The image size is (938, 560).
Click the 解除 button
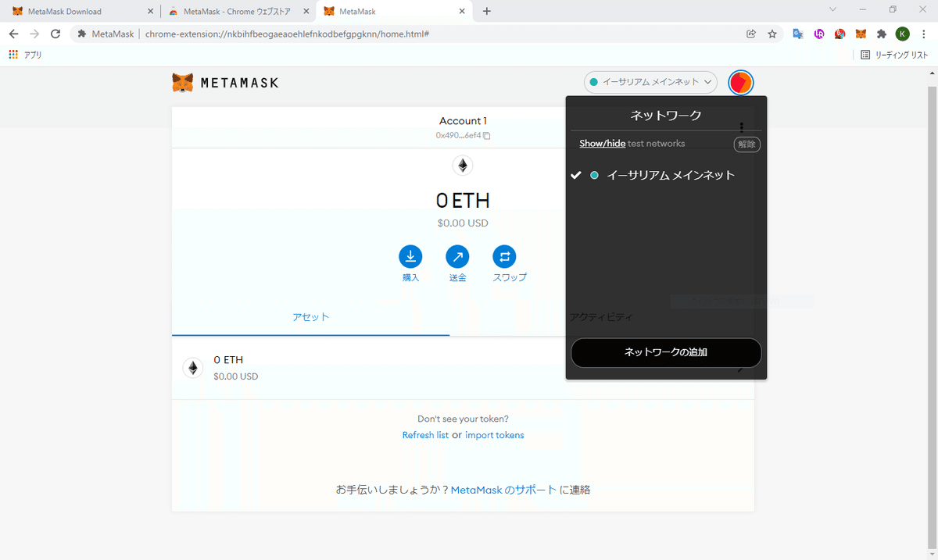pos(746,144)
